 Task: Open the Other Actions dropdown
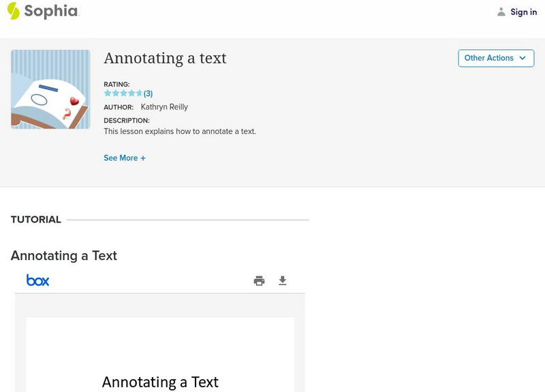coord(495,58)
